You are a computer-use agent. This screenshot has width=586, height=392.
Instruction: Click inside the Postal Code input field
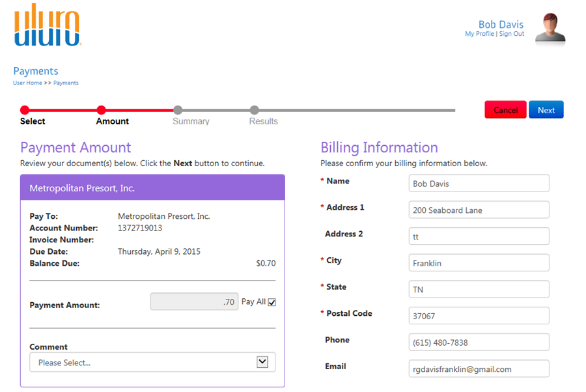click(479, 316)
